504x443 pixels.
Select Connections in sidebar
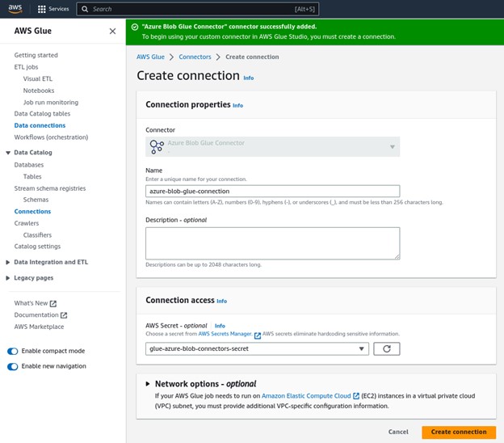(x=32, y=212)
